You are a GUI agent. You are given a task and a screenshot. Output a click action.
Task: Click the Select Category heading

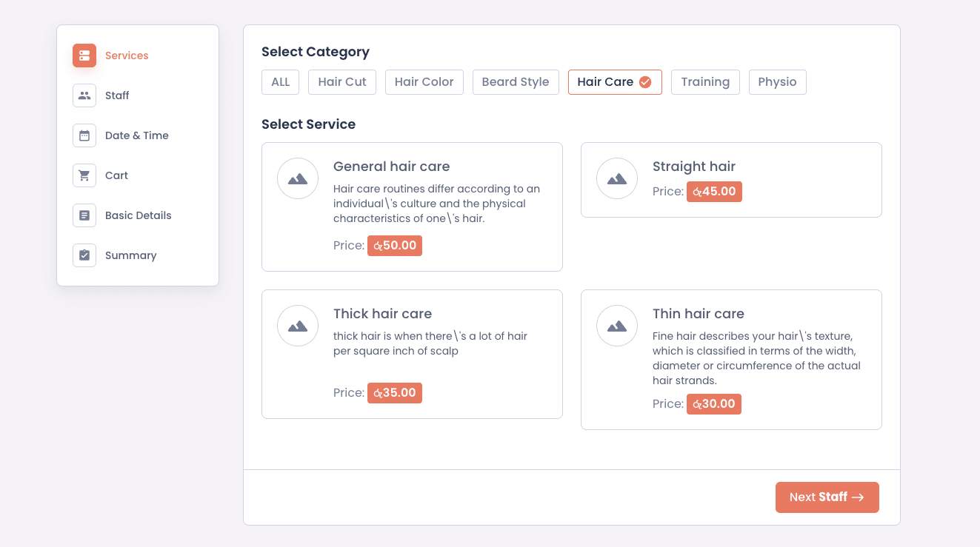pos(316,52)
